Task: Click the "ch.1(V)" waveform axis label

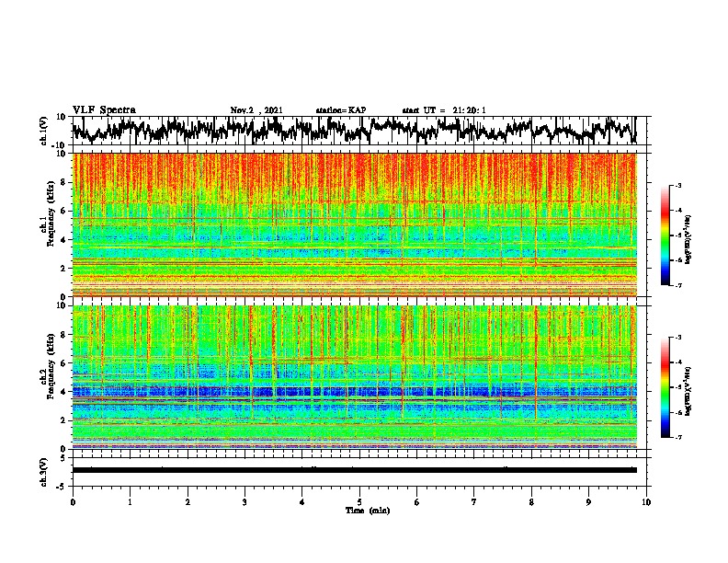Action: coord(44,131)
